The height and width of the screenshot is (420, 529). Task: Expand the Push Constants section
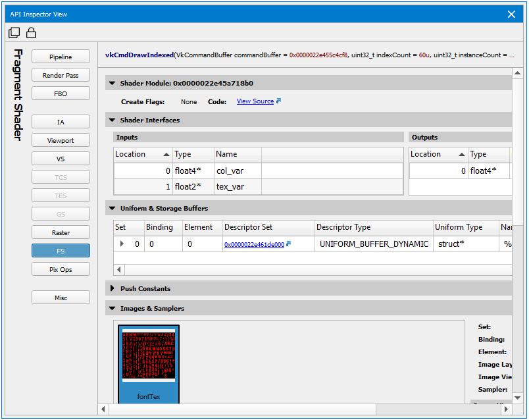(112, 289)
